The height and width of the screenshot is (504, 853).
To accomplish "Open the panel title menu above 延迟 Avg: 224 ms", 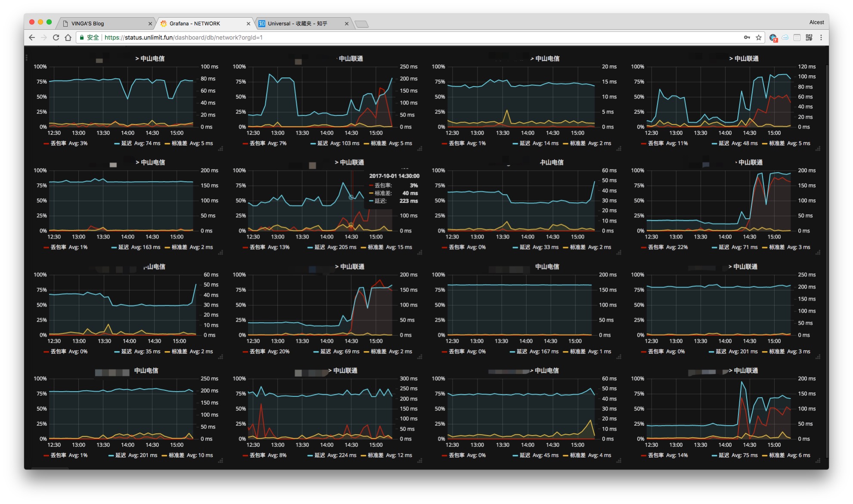I will click(343, 371).
